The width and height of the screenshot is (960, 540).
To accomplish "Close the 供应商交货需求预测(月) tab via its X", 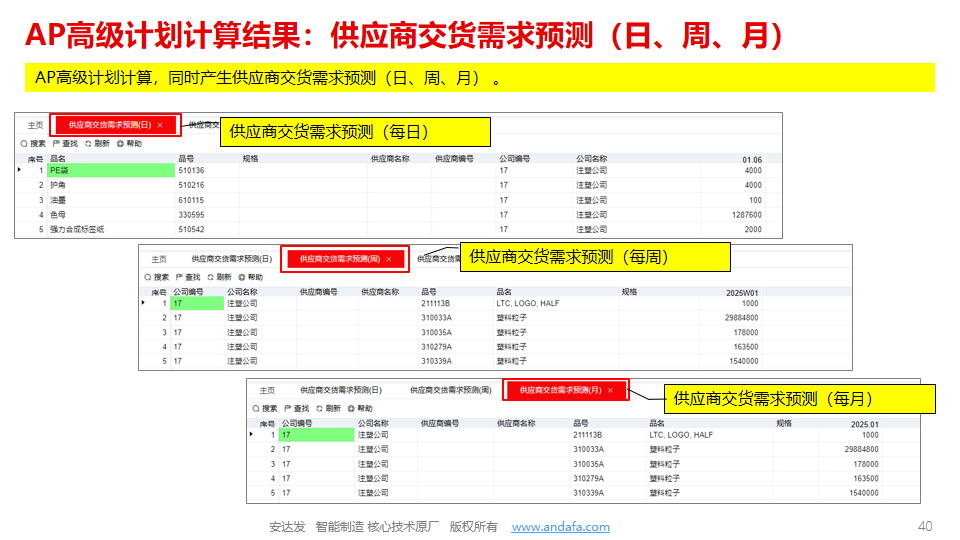I will pos(610,390).
